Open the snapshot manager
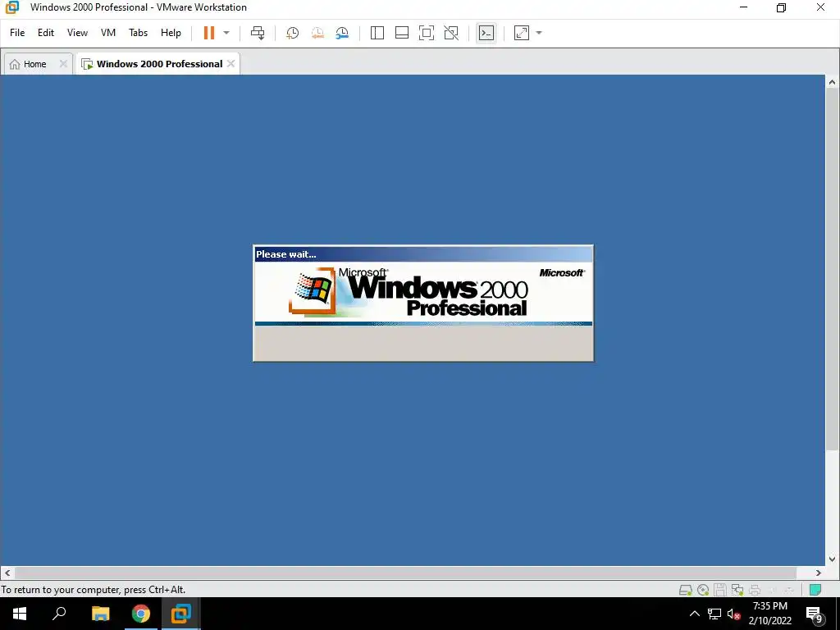The image size is (840, 630). click(342, 33)
